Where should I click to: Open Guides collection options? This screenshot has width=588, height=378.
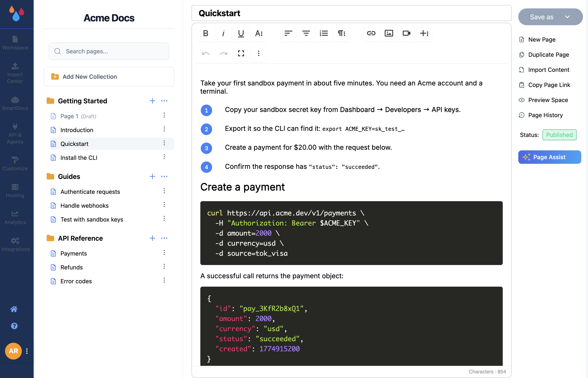(164, 176)
